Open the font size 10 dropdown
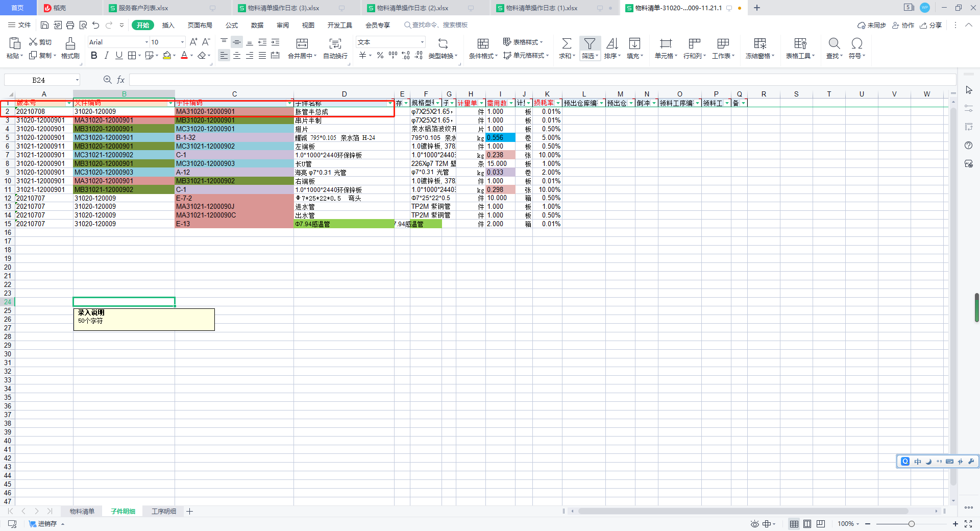The height and width of the screenshot is (531, 980). (182, 42)
